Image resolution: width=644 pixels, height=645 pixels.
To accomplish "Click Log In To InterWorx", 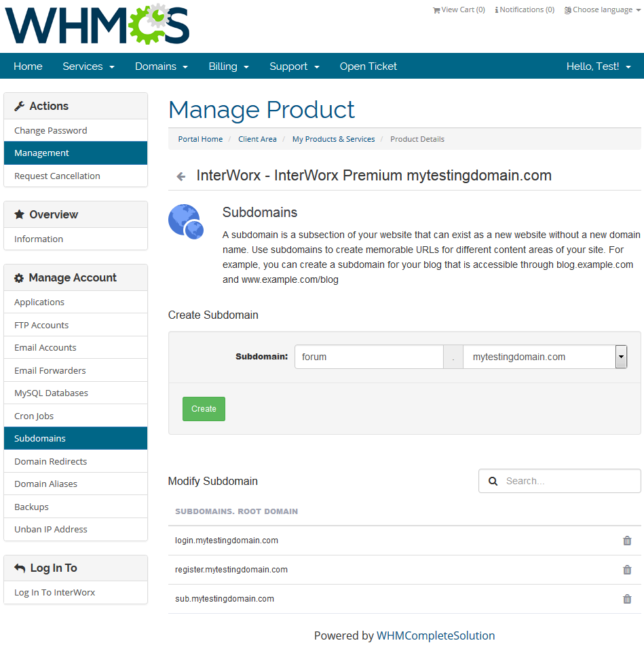I will tap(76, 592).
